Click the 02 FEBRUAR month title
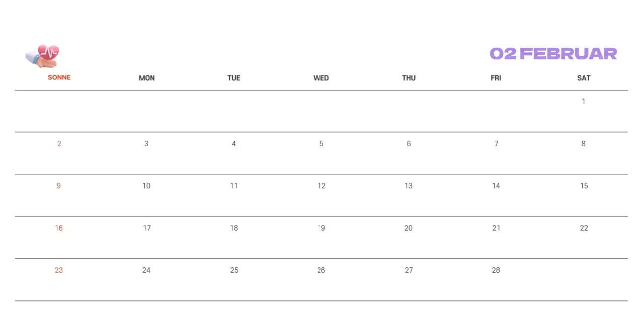The height and width of the screenshot is (315, 644). click(553, 54)
